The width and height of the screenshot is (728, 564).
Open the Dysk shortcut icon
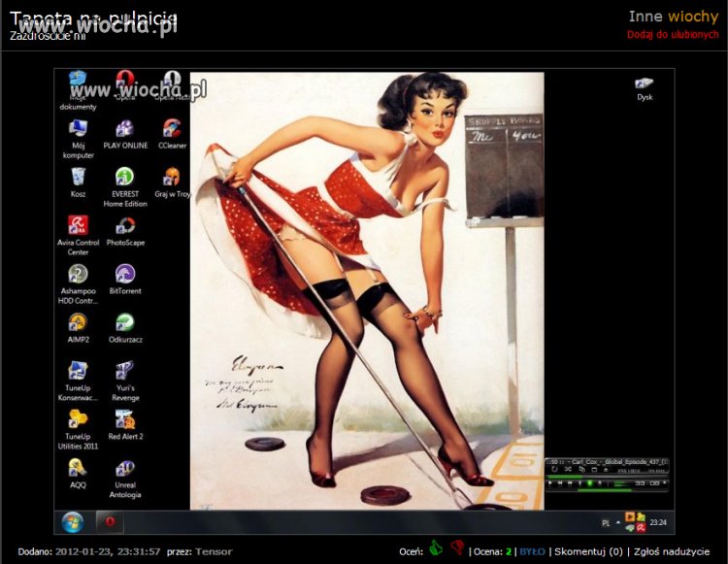[x=645, y=88]
